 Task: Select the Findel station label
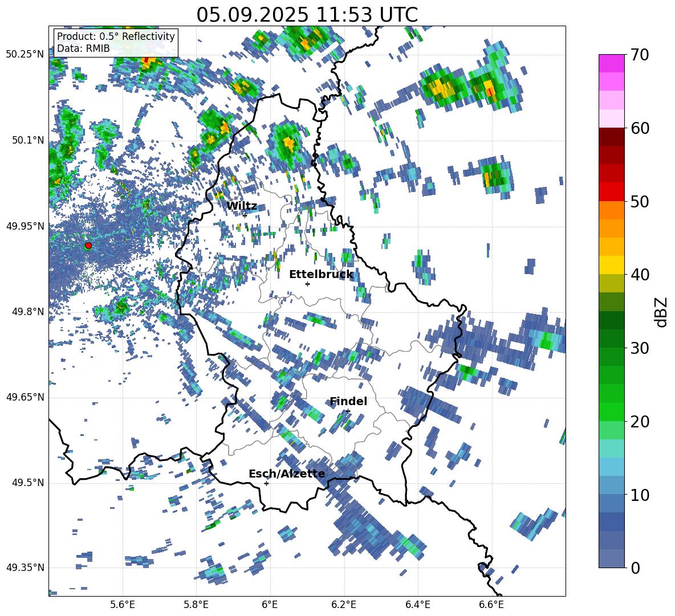[x=348, y=401]
